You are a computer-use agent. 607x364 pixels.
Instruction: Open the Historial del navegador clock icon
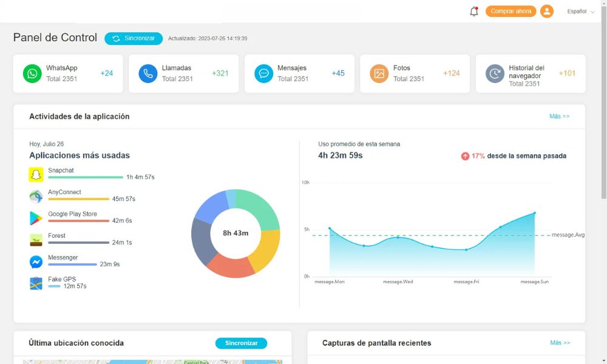(495, 73)
